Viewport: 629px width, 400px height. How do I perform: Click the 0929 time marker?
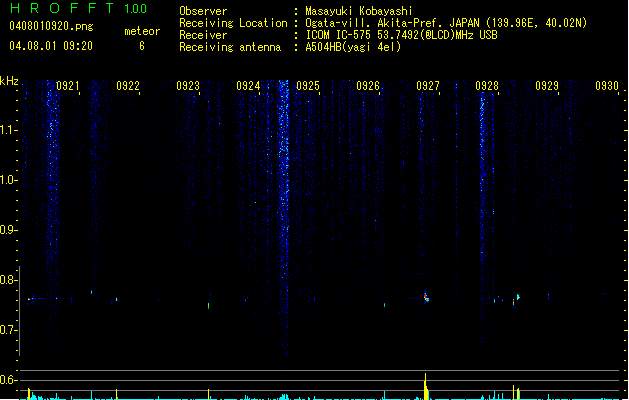pyautogui.click(x=547, y=86)
